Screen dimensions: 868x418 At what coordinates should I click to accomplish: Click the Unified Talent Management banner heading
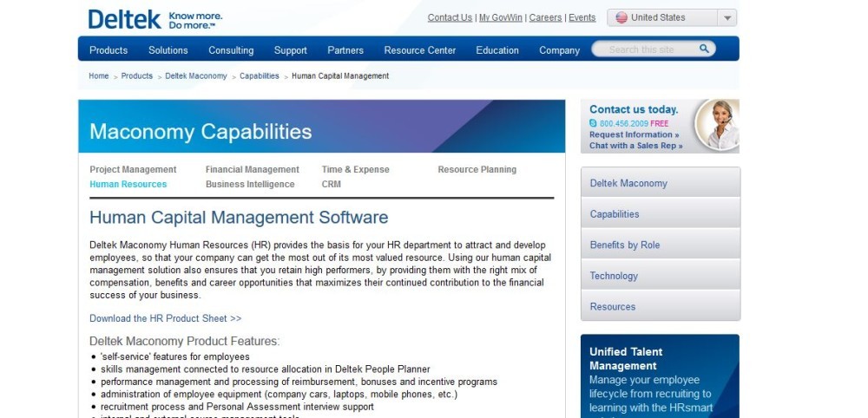tap(626, 359)
